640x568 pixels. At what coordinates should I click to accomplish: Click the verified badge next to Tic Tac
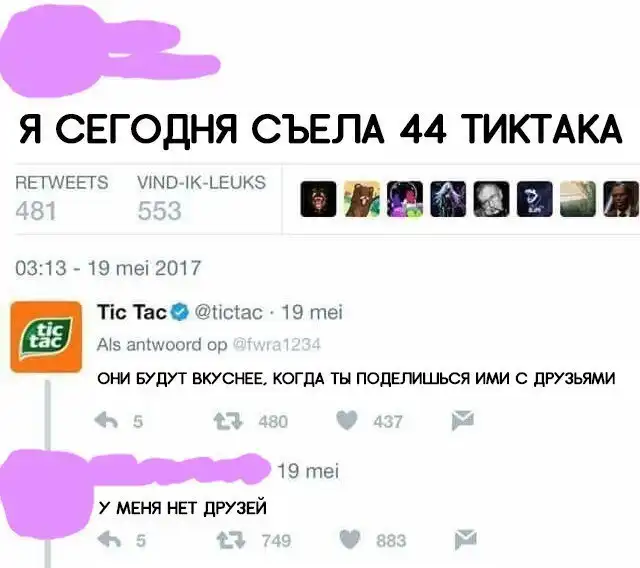pos(180,313)
